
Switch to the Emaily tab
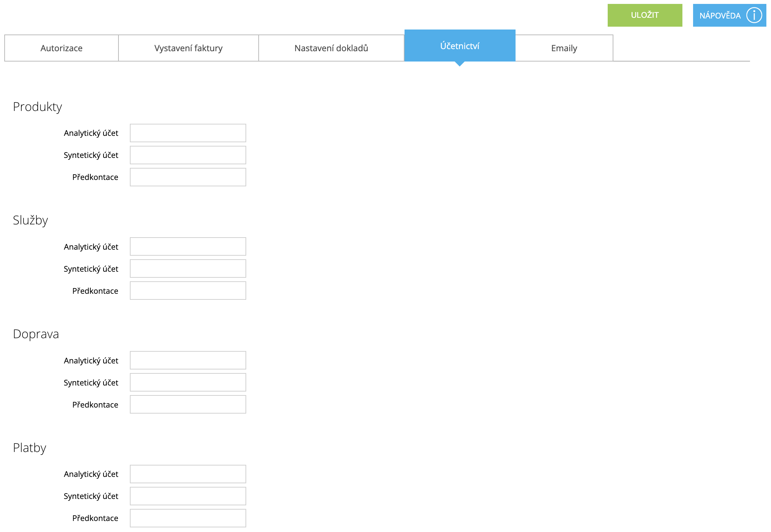tap(564, 48)
